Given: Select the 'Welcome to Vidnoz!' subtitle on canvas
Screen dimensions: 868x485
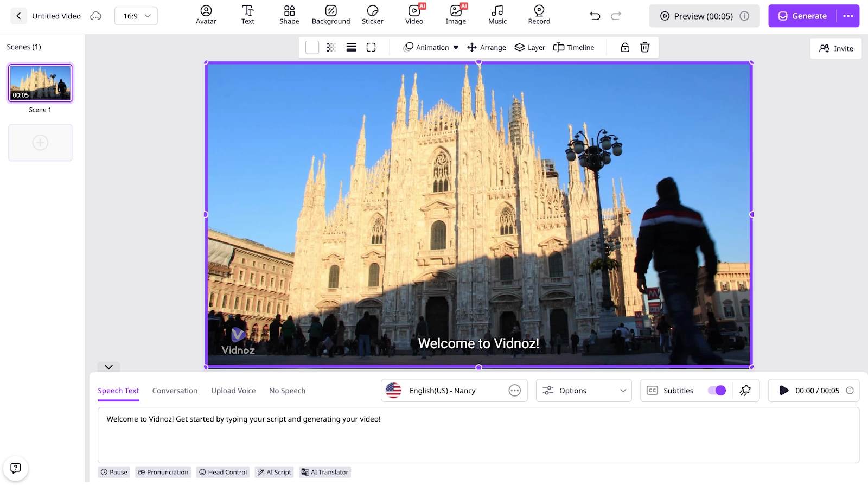Looking at the screenshot, I should pos(478,343).
